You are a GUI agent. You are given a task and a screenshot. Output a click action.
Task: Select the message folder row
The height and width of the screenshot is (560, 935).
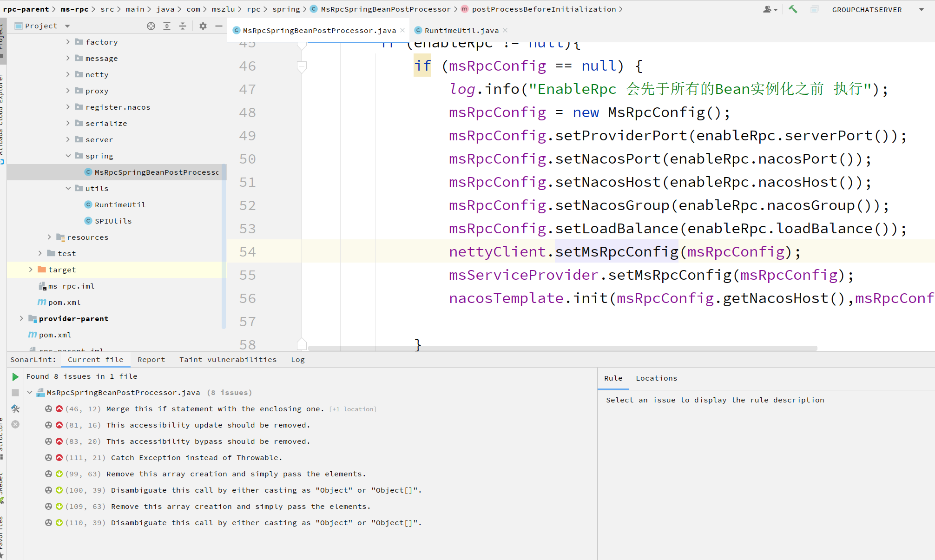click(x=116, y=58)
